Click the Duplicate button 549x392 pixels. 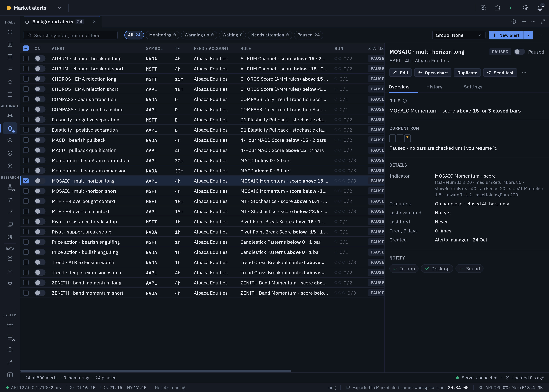pyautogui.click(x=467, y=73)
